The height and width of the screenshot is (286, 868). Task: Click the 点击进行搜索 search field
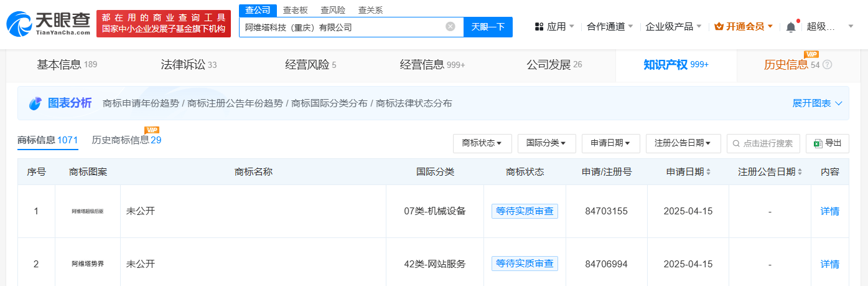tap(763, 143)
